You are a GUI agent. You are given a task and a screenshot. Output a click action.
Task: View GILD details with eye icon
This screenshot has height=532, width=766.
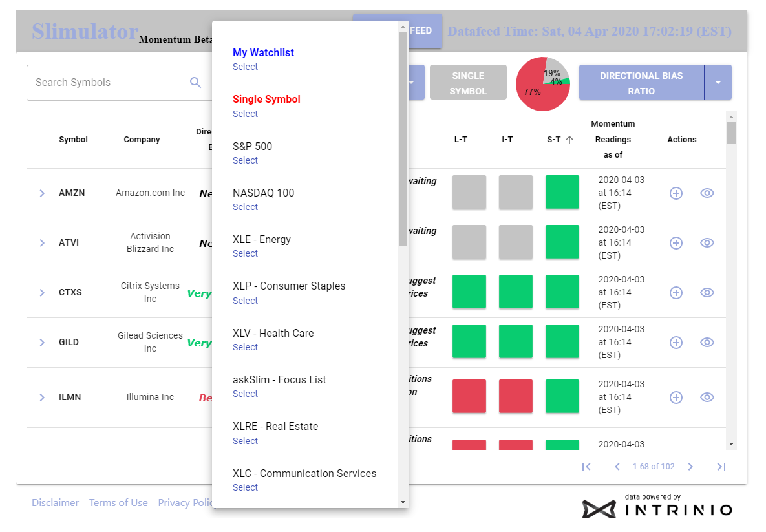[x=707, y=343]
